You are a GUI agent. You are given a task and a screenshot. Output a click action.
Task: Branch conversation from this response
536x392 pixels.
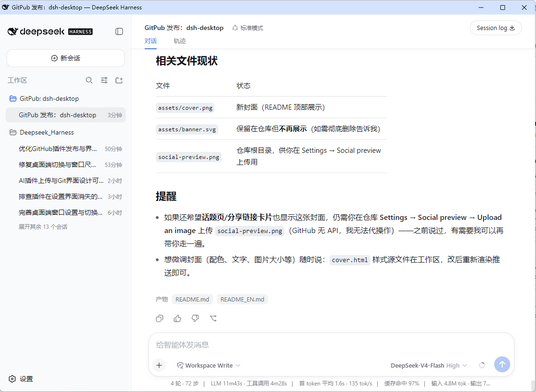point(213,318)
